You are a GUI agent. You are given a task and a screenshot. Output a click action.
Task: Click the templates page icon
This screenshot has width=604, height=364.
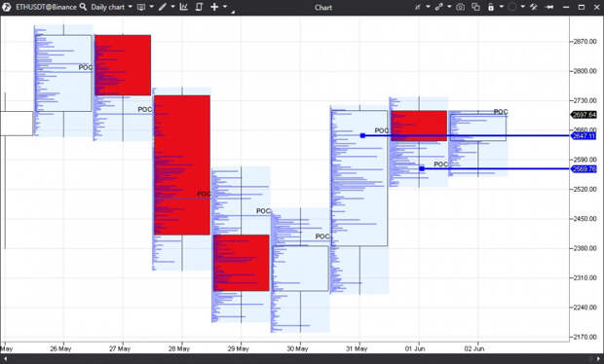(199, 7)
